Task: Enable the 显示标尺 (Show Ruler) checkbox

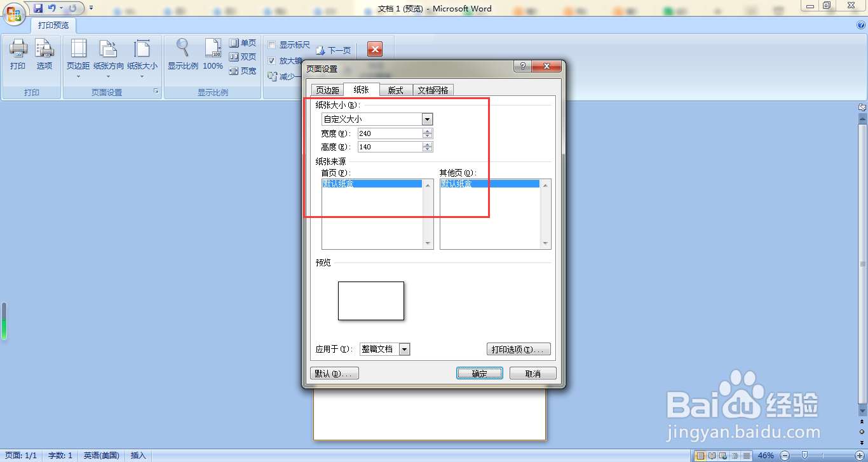Action: [x=273, y=45]
